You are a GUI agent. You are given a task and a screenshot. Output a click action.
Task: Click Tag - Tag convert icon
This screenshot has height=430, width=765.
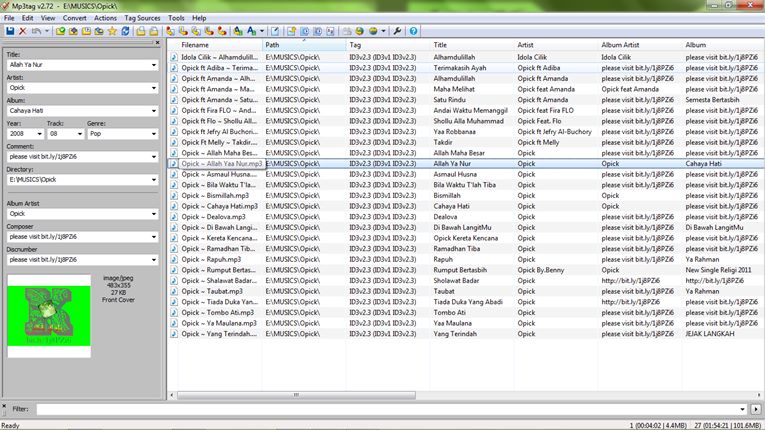(x=222, y=31)
